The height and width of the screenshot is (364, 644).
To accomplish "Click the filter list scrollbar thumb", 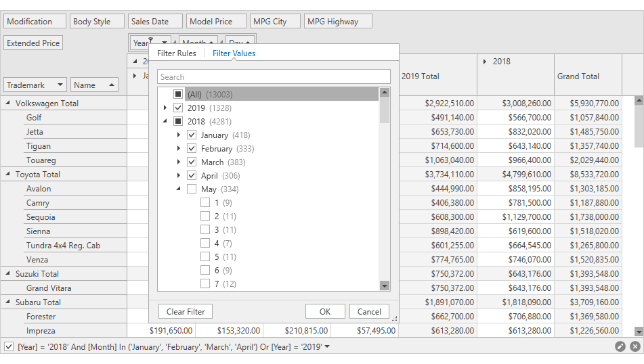I will pos(385,110).
